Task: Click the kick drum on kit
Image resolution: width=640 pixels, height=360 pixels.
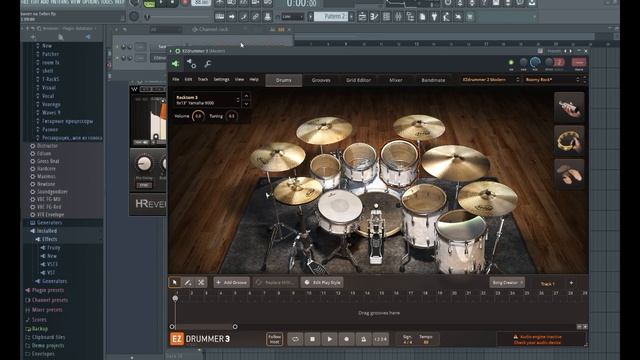Action: [378, 214]
